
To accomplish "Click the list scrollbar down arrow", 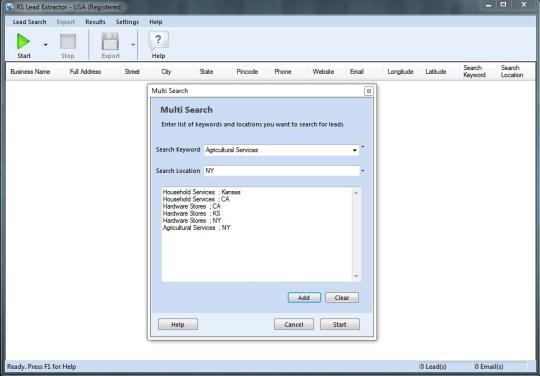I will click(x=356, y=276).
